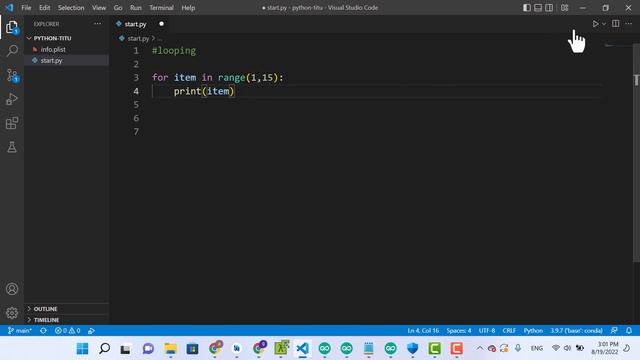Open Microsoft Store from taskbar
This screenshot has width=640, height=360.
192,349
